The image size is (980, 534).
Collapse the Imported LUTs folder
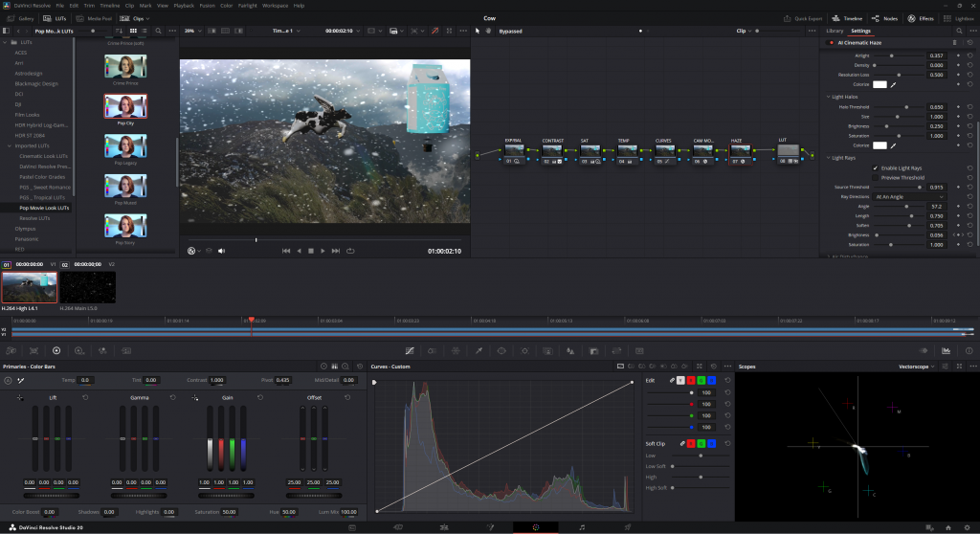(x=10, y=145)
